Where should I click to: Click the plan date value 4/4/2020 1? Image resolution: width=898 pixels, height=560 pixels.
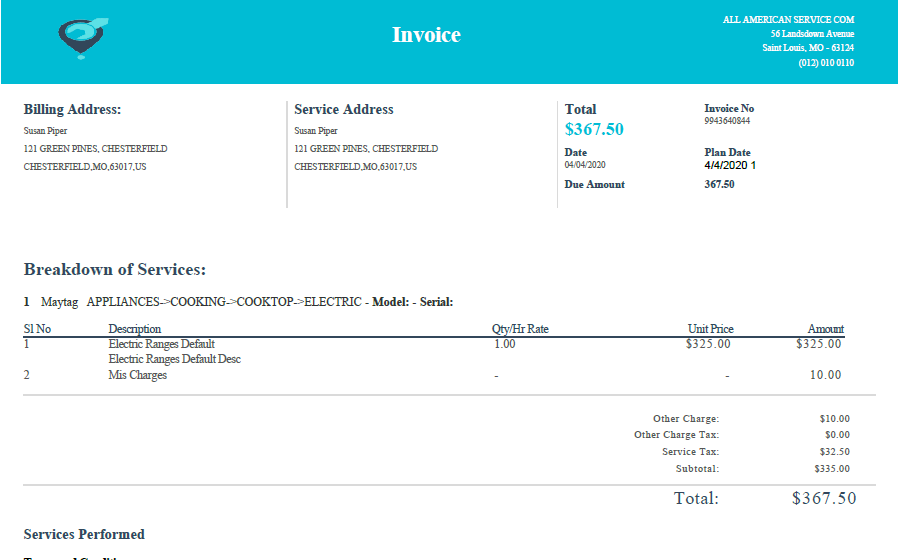pyautogui.click(x=730, y=165)
